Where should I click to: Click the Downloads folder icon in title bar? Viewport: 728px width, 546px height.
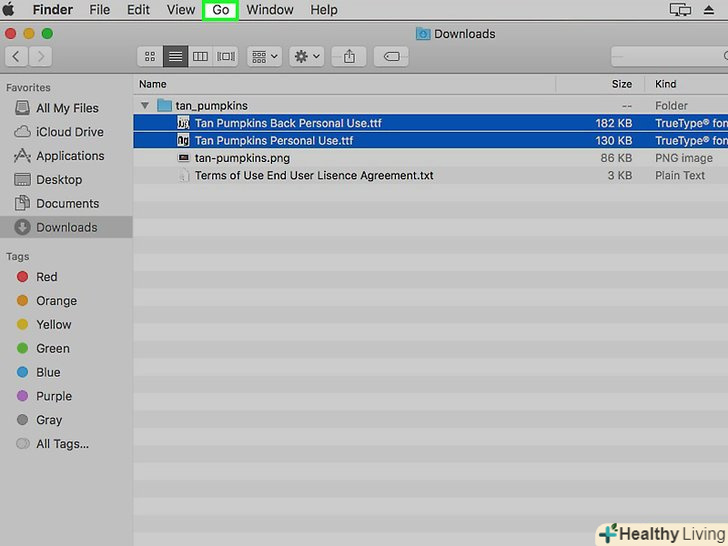point(423,34)
